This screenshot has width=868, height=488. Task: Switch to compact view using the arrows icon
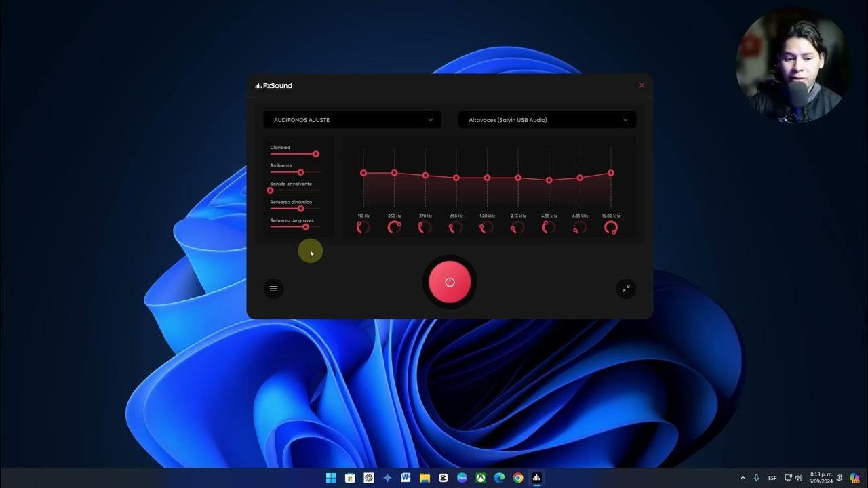625,288
